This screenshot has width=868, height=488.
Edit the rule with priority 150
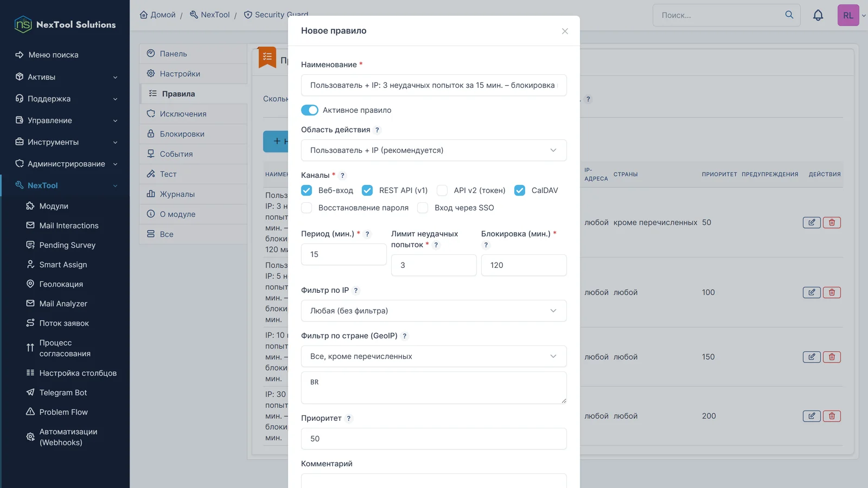[812, 357]
